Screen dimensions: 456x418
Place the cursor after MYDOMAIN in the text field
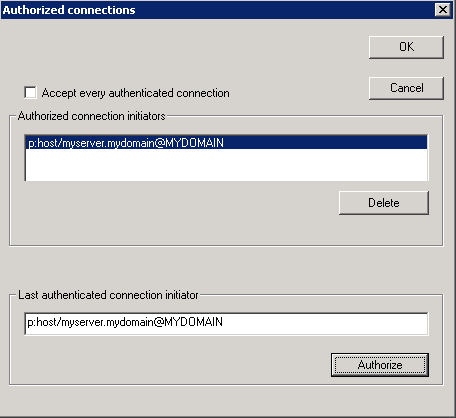(x=224, y=322)
